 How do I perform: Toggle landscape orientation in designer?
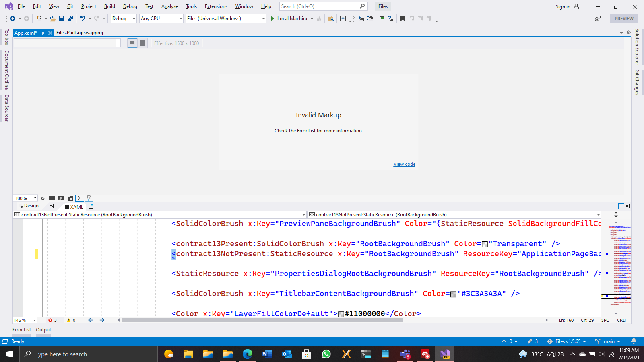coord(132,43)
